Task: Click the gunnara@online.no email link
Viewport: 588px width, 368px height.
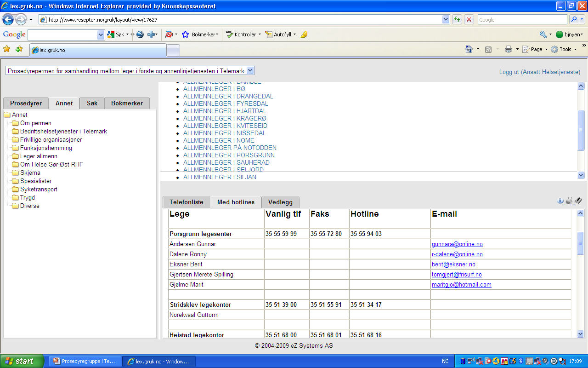Action: (457, 244)
